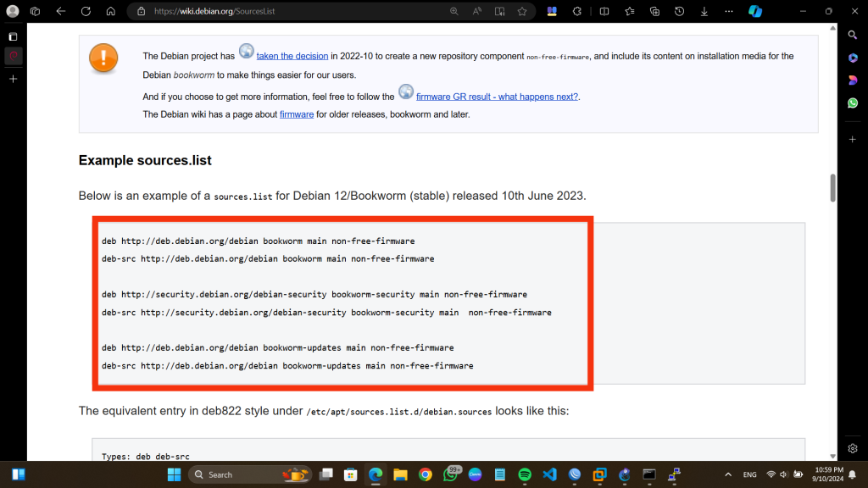Go back to previous page
868x488 pixels.
pos(60,12)
